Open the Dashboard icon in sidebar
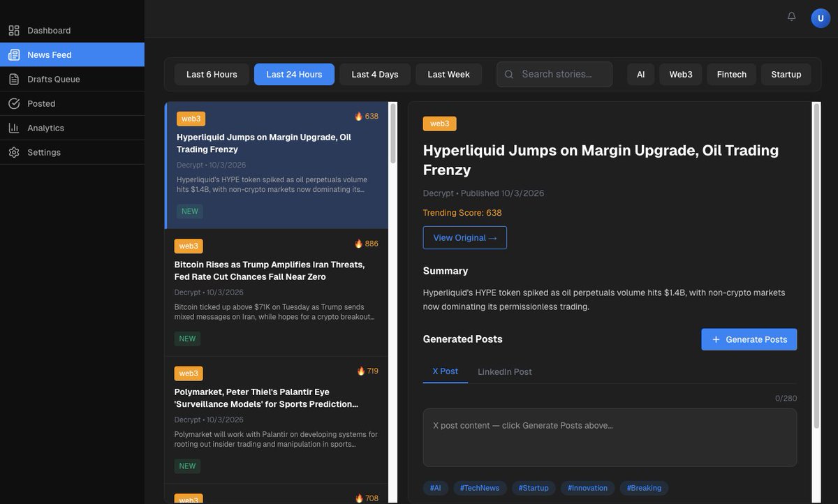The height and width of the screenshot is (504, 838). point(14,31)
